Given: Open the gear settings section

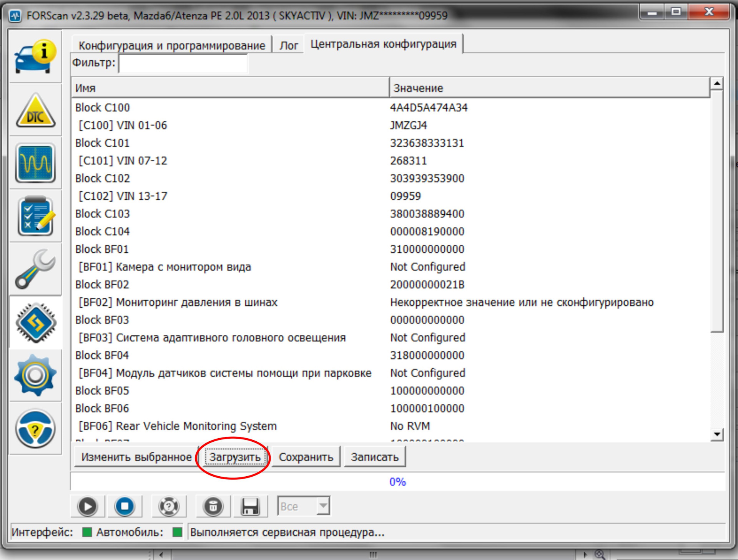Looking at the screenshot, I should click(x=35, y=376).
